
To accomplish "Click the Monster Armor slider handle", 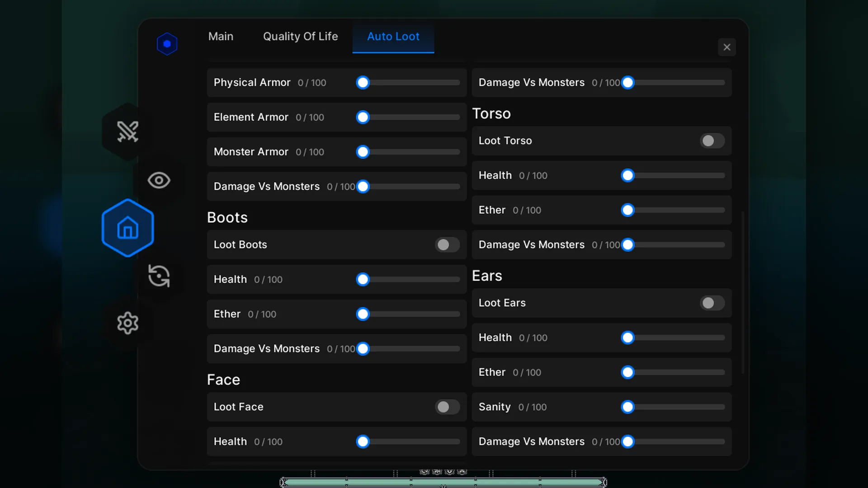I will 363,152.
